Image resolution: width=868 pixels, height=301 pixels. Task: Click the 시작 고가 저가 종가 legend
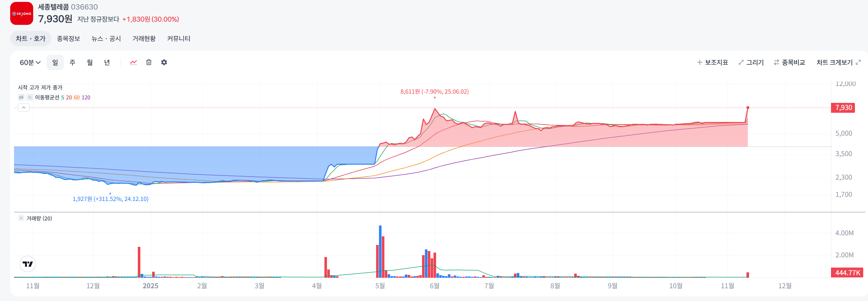coord(40,88)
